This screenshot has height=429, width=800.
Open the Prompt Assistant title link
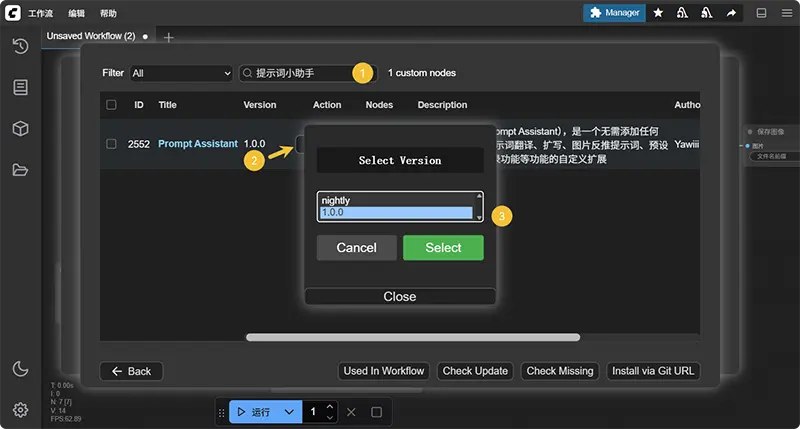click(x=198, y=144)
